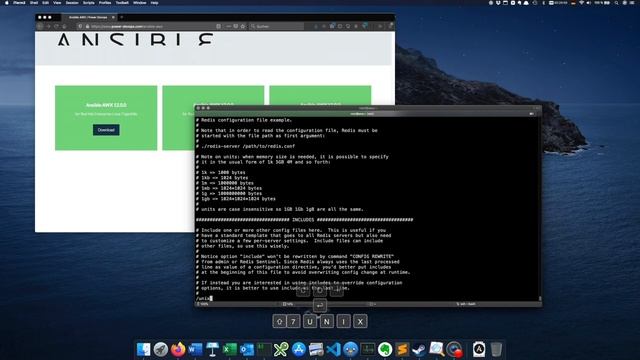640x360 pixels.
Task: Open the App Store from the Dock
Action: click(299, 349)
